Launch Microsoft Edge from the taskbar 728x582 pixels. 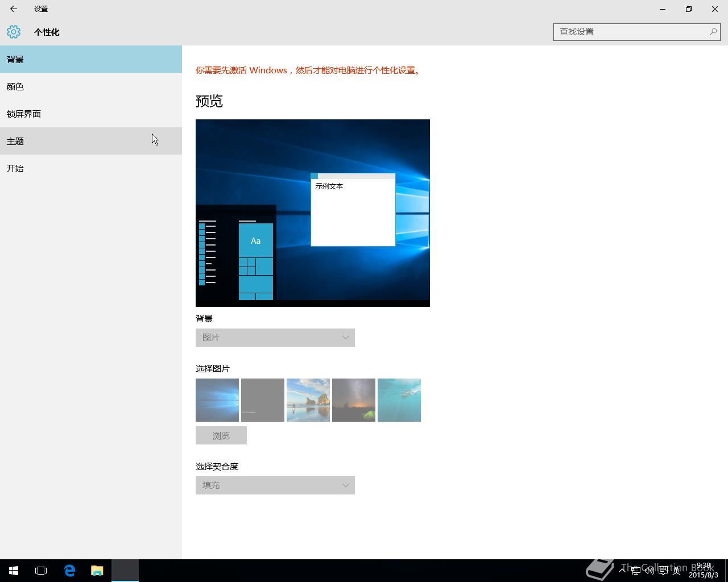pyautogui.click(x=69, y=571)
